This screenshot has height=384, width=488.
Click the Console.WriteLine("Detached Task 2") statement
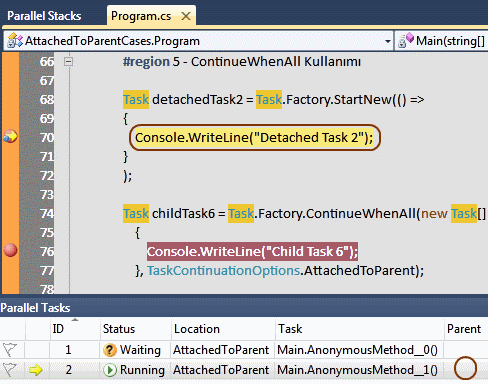coord(254,137)
